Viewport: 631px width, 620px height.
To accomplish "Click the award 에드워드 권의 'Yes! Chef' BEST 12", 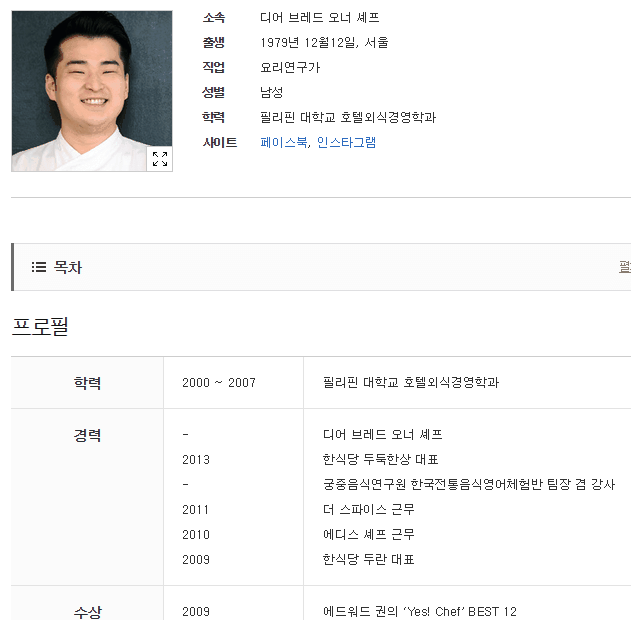I will [x=419, y=611].
